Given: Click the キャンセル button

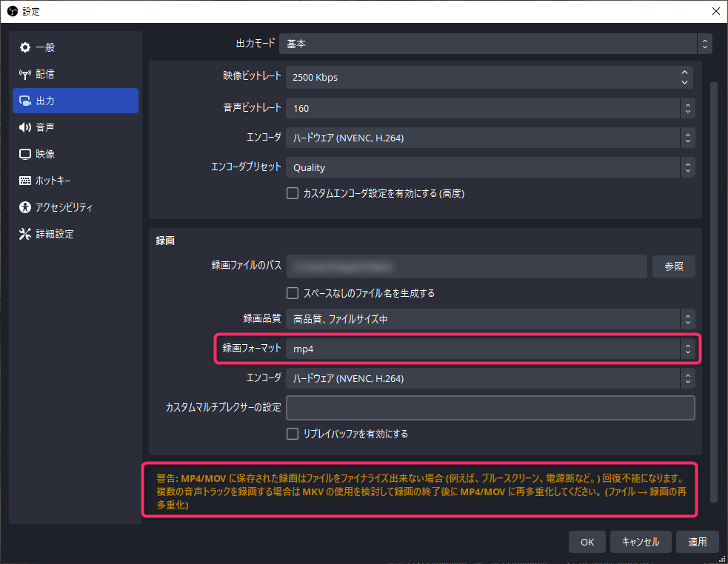Looking at the screenshot, I should click(641, 542).
